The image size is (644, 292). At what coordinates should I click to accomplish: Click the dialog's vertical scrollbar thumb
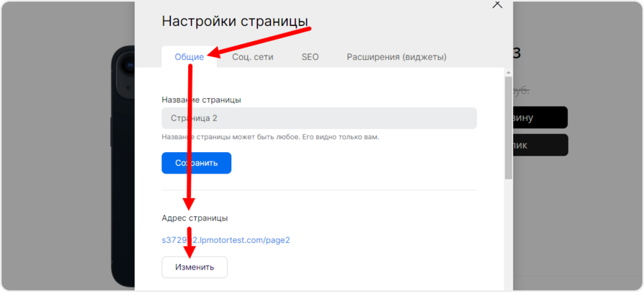click(508, 126)
